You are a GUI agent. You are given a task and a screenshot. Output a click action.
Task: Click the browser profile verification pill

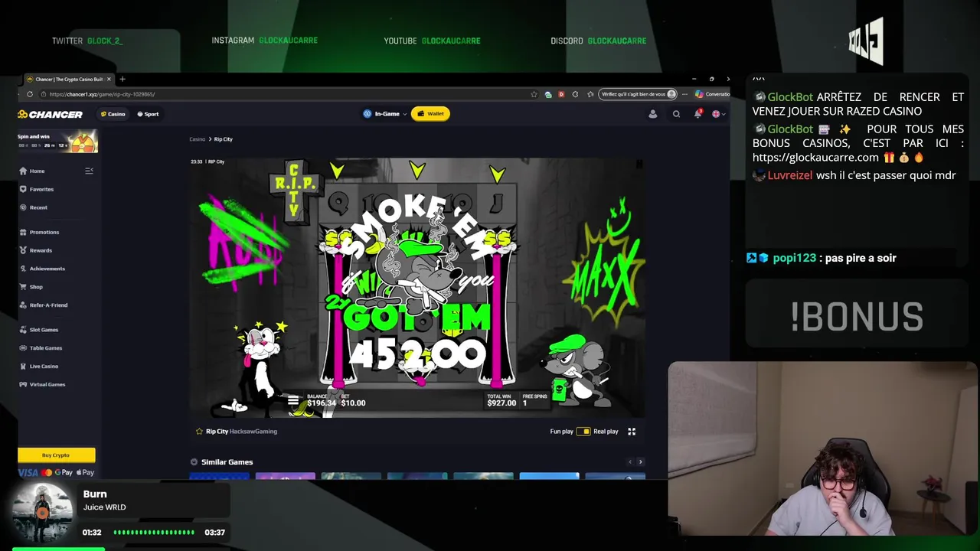click(x=638, y=94)
